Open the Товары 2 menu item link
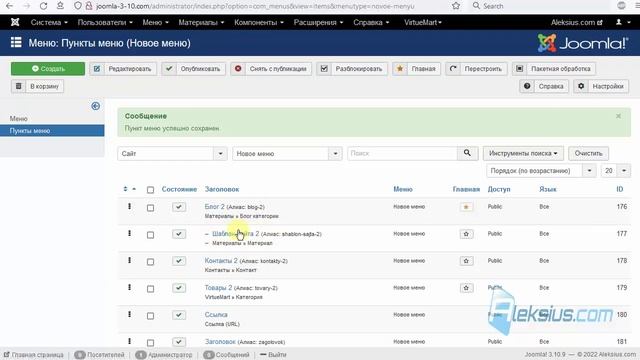 tap(218, 287)
